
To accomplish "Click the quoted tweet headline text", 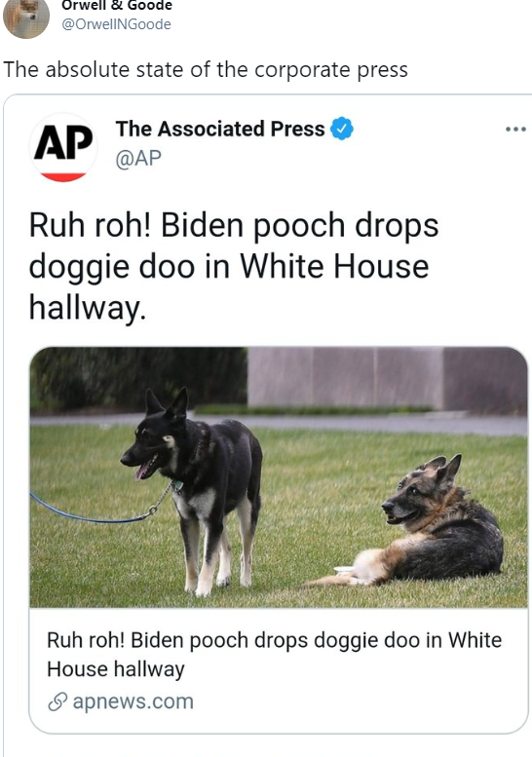I will pos(234,267).
